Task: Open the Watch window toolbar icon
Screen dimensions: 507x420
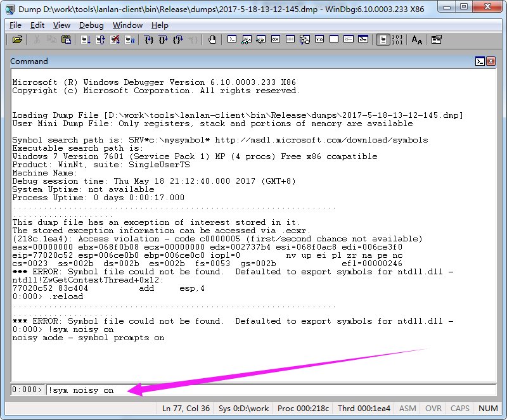Action: click(x=247, y=40)
